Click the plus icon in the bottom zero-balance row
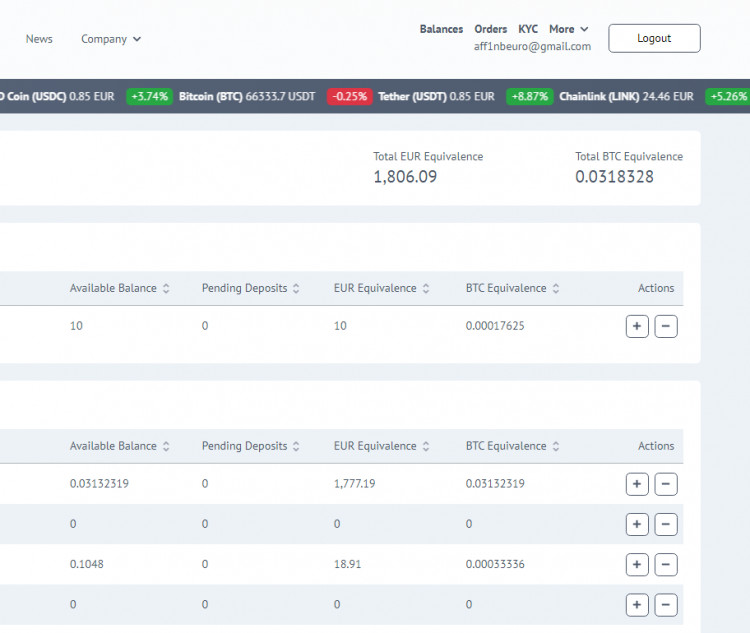 637,604
